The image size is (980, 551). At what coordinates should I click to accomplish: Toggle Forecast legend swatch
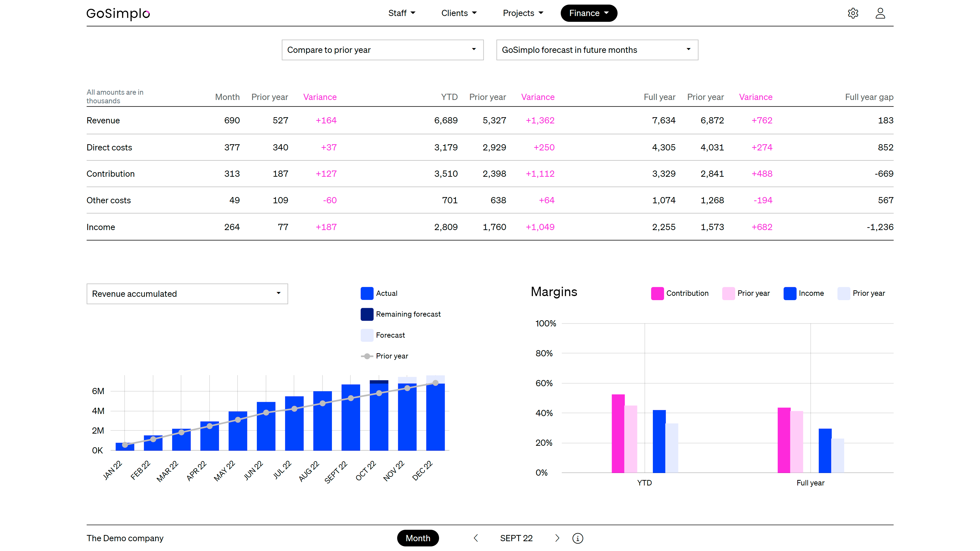point(367,335)
